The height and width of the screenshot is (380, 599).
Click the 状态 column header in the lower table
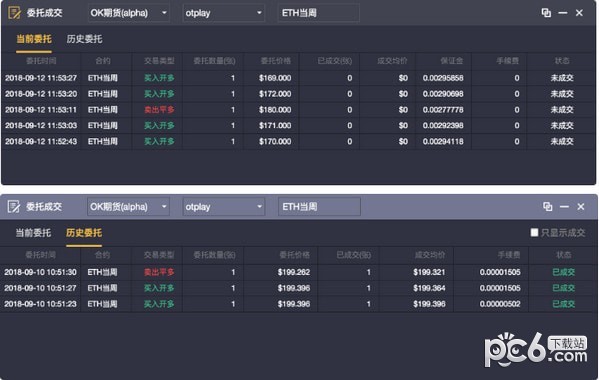(563, 255)
